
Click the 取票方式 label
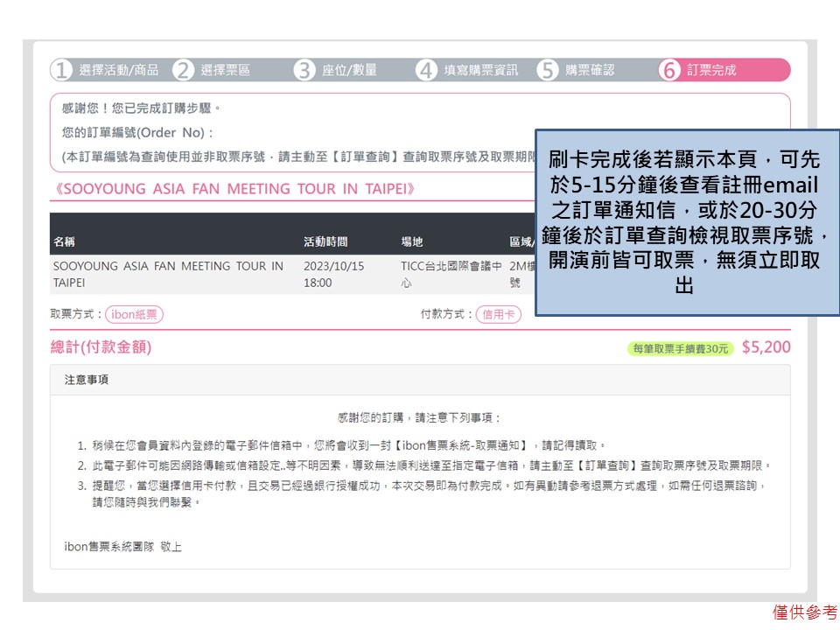[x=76, y=314]
